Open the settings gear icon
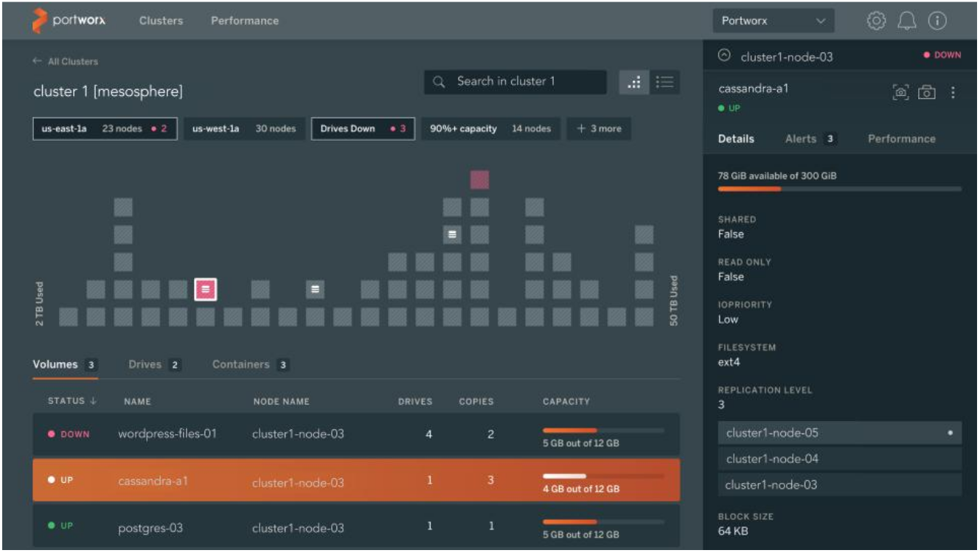Viewport: 980px width, 553px height. click(876, 21)
